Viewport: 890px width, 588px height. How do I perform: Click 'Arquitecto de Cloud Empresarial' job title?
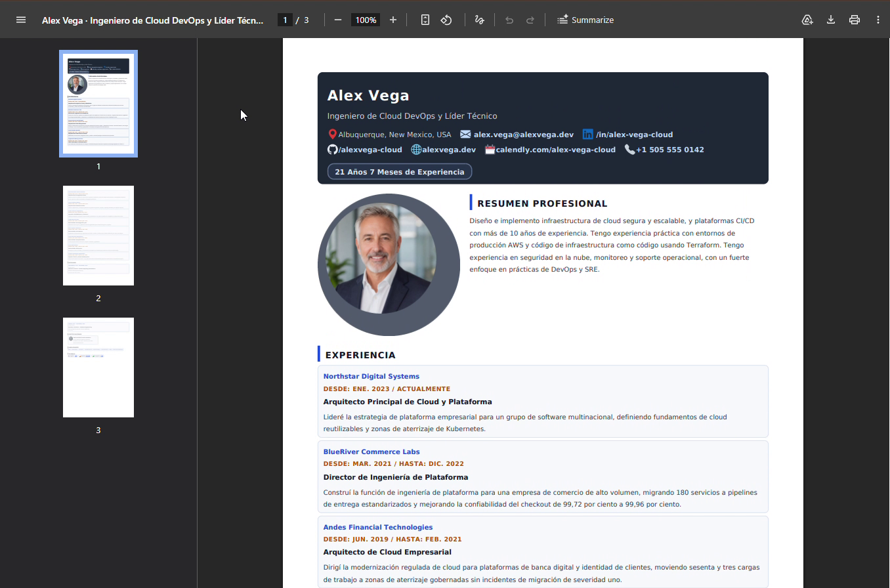click(x=387, y=552)
